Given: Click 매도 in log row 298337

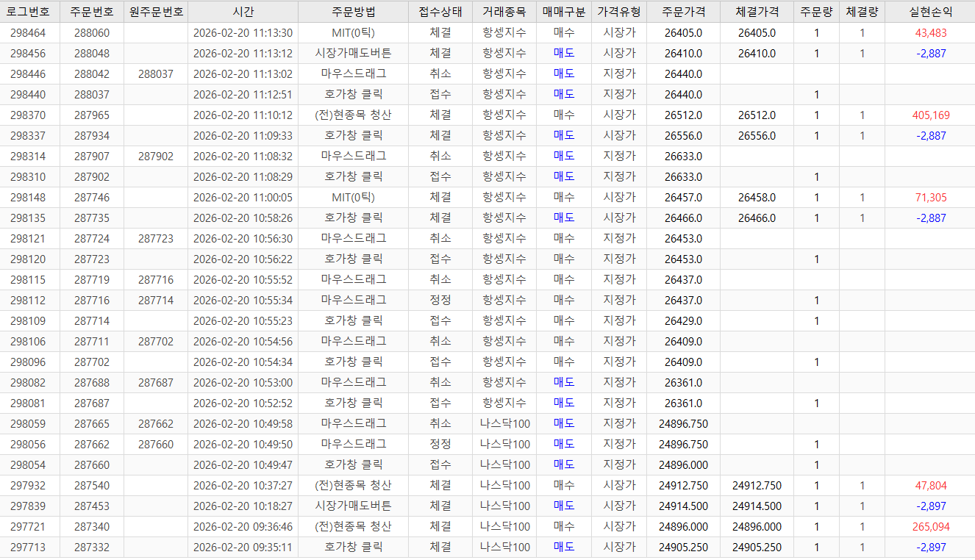Looking at the screenshot, I should 564,136.
